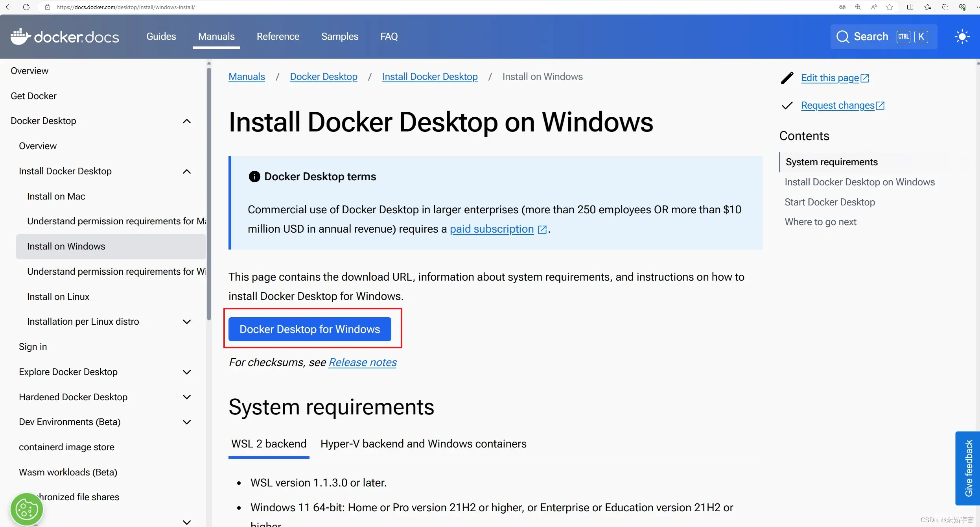Open the cookie settings icon
Viewport: 980px width, 527px height.
pyautogui.click(x=26, y=509)
